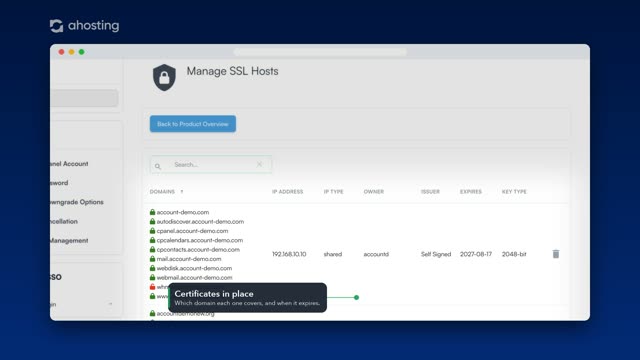Click green lock next to mail.account-demo.com

pyautogui.click(x=152, y=258)
